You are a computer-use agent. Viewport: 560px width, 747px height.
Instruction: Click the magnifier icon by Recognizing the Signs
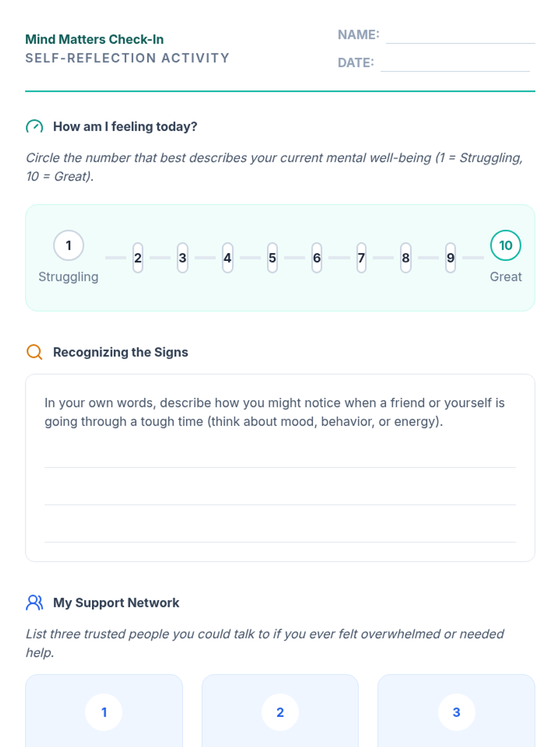[35, 352]
